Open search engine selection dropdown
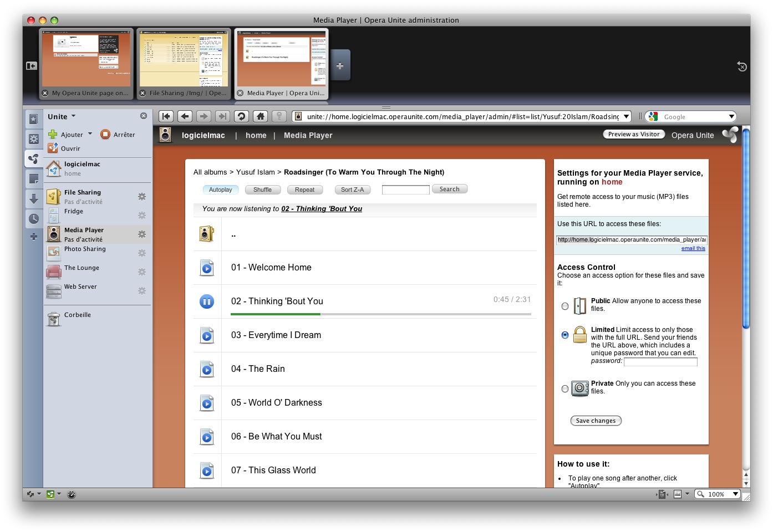 point(653,116)
